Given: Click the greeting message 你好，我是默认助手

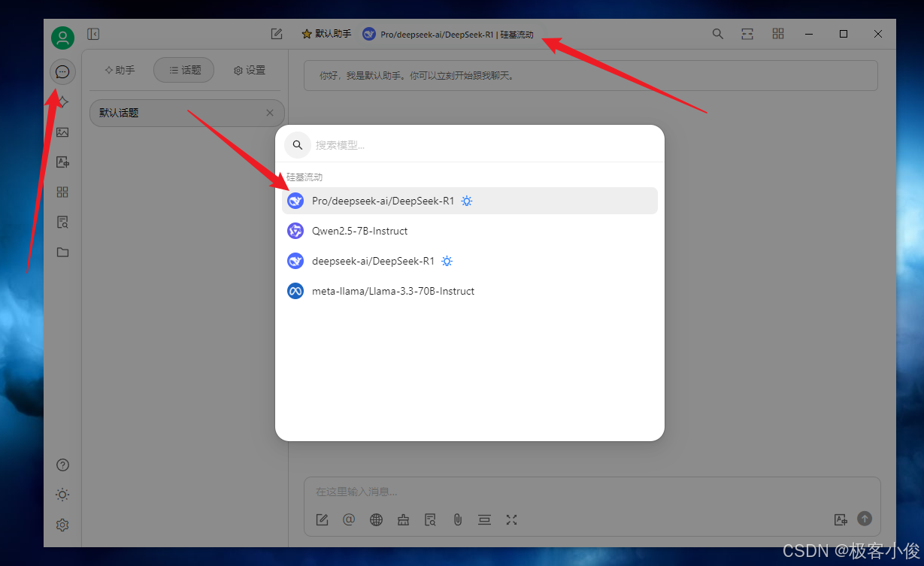Looking at the screenshot, I should tap(590, 76).
